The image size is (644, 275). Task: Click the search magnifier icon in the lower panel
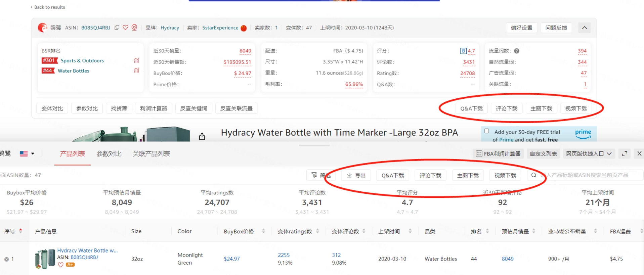(x=533, y=175)
